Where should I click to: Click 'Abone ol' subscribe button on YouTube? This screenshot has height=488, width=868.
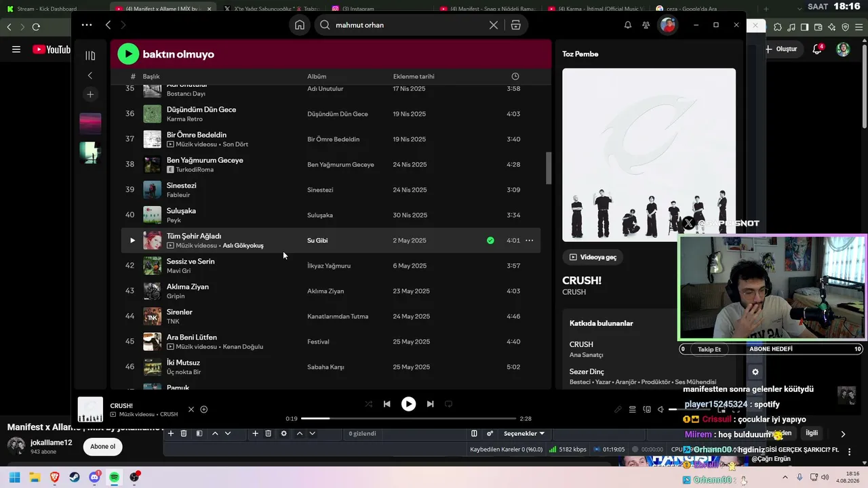tap(103, 447)
